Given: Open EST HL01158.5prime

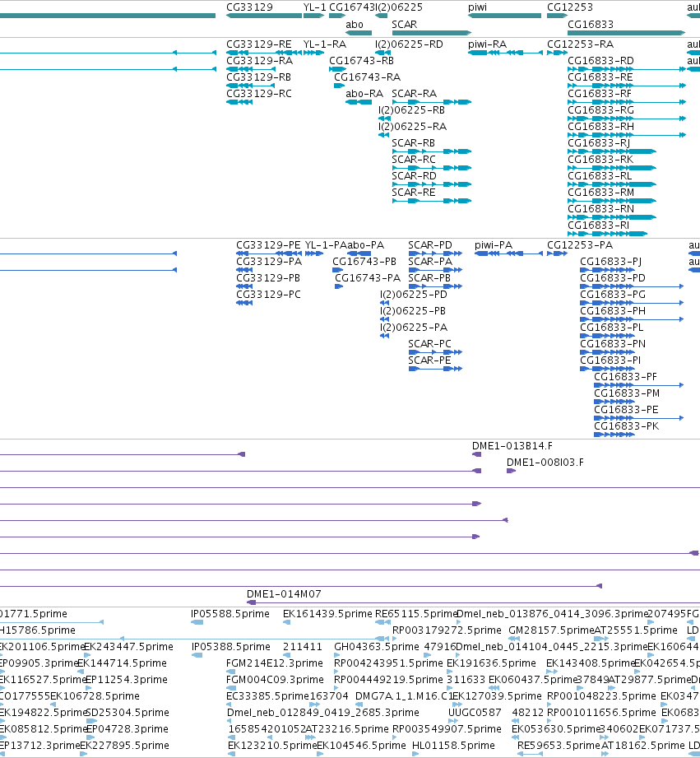Looking at the screenshot, I should 453,746.
